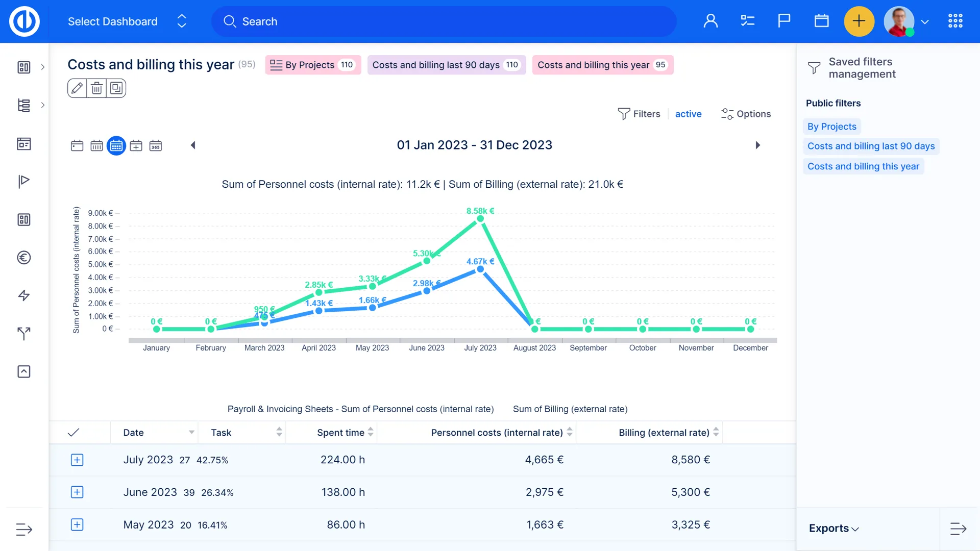Switch to the weekly calendar period icon
980x551 pixels.
pos(96,146)
